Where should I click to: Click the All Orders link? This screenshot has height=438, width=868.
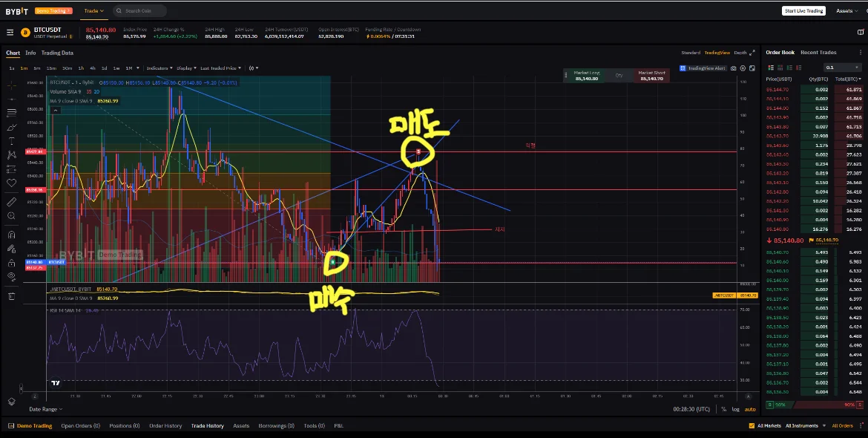(843, 426)
